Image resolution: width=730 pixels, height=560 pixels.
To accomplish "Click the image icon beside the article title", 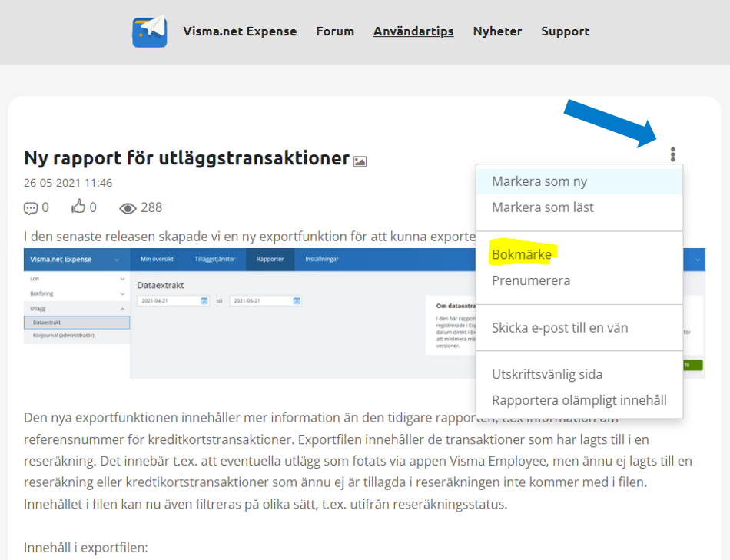I will pyautogui.click(x=360, y=161).
